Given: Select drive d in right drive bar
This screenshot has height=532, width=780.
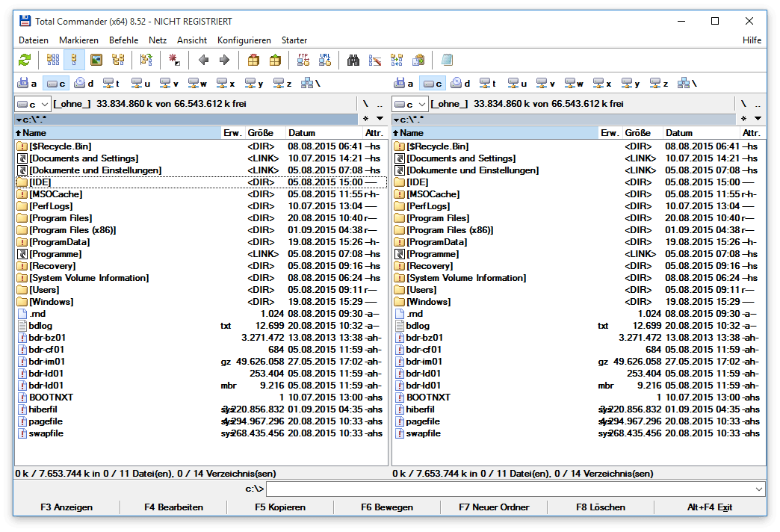Looking at the screenshot, I should 461,84.
